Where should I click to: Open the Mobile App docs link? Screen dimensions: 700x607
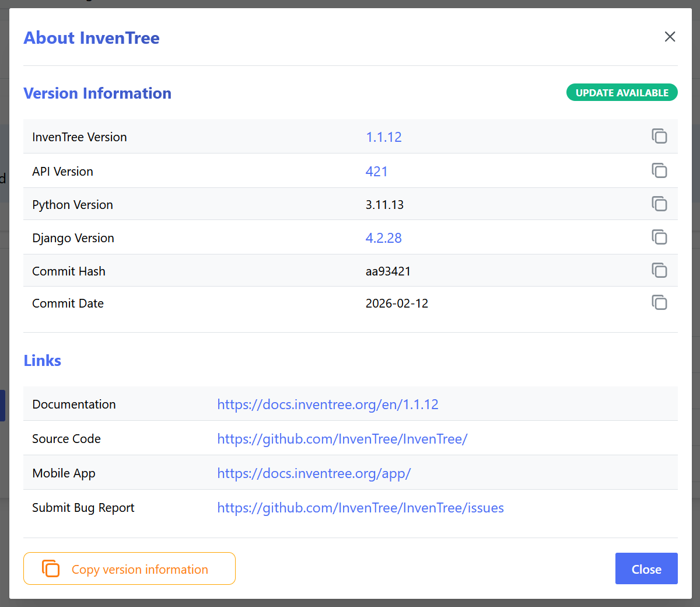pyautogui.click(x=314, y=473)
